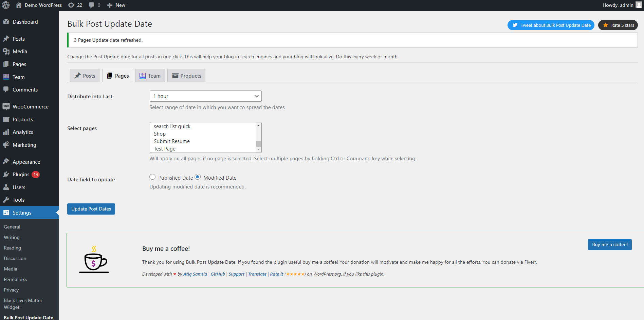
Task: Open Permalinks settings submenu item
Action: pos(15,279)
